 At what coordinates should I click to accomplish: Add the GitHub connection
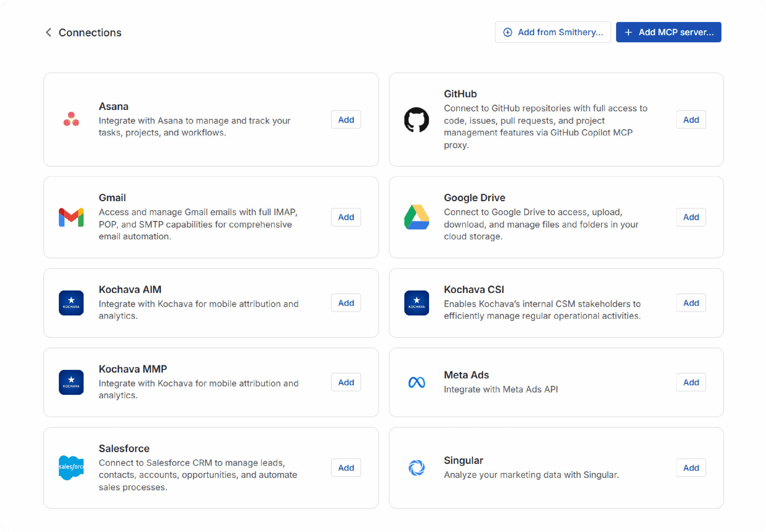point(691,120)
